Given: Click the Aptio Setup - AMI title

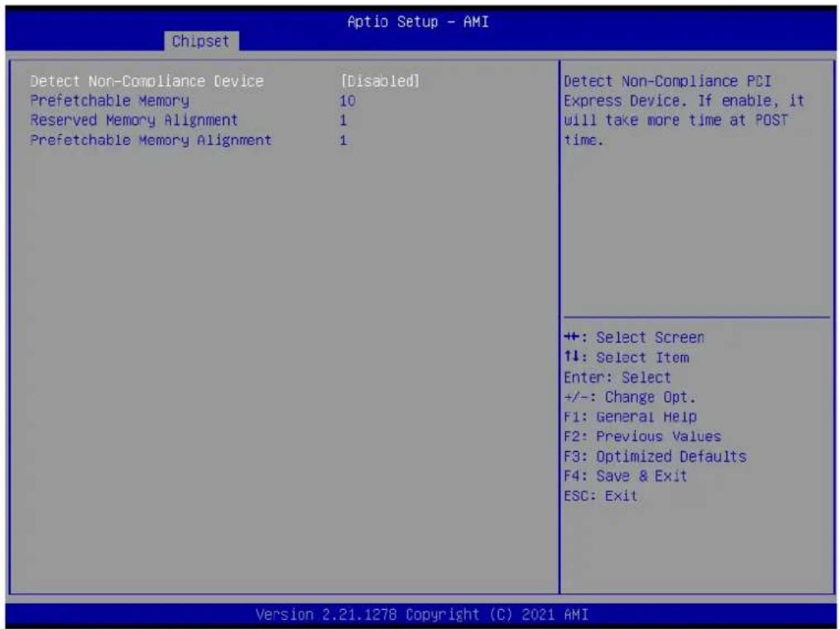Looking at the screenshot, I should click(x=418, y=22).
